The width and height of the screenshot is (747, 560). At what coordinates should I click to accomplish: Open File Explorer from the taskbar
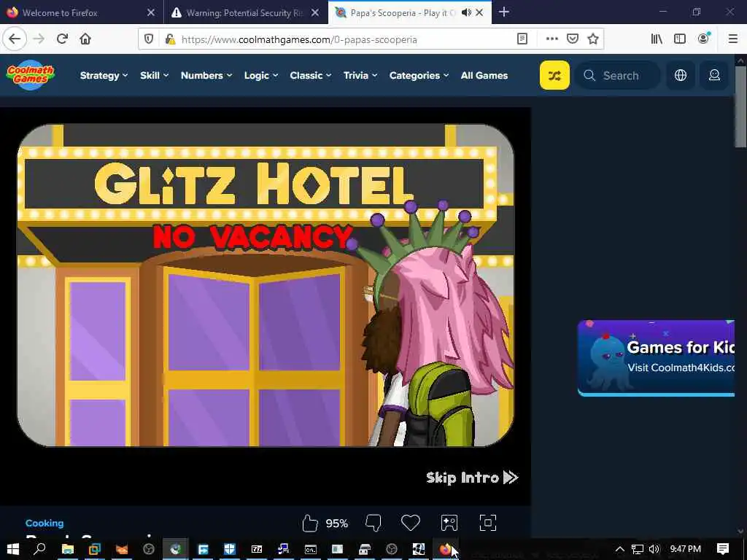pyautogui.click(x=68, y=549)
